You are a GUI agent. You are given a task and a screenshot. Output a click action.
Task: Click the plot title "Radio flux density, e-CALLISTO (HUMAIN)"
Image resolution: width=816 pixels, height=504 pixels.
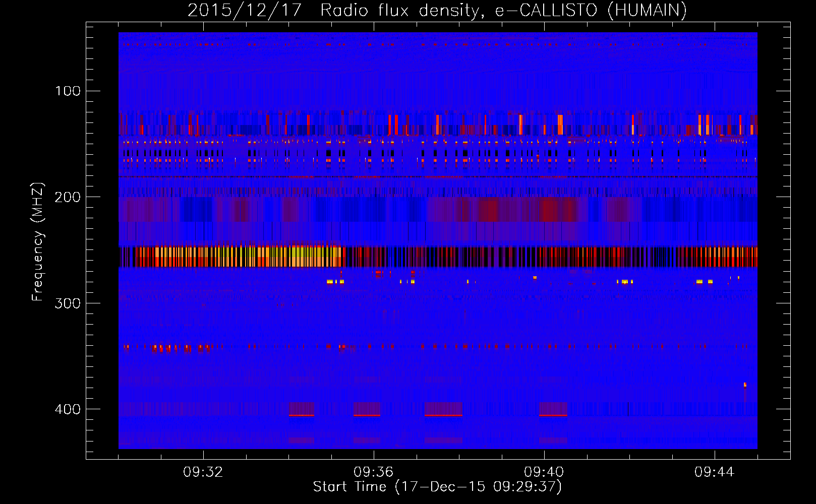[503, 10]
